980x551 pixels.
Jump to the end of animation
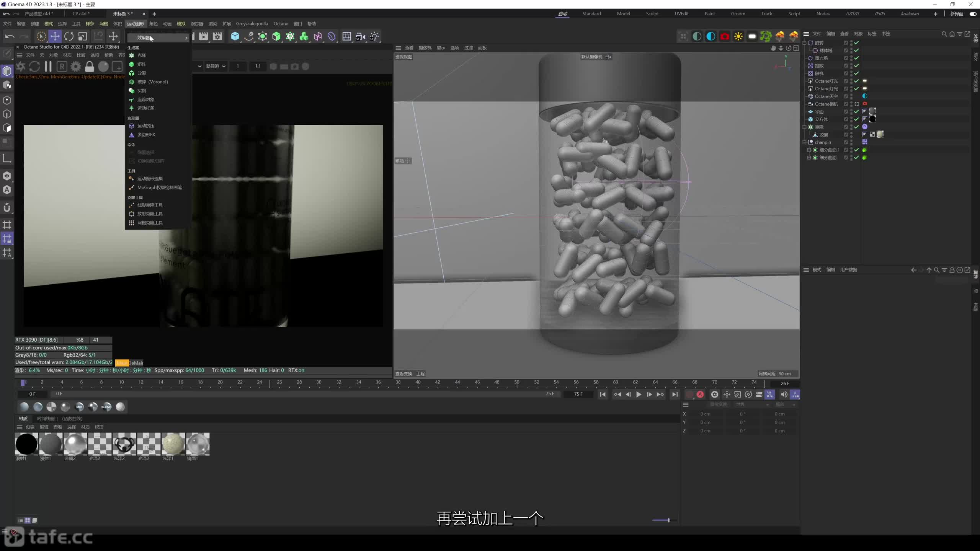[x=675, y=395]
